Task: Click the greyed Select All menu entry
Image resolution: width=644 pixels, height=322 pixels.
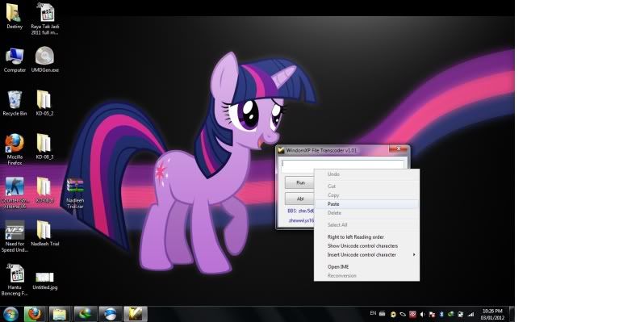Action: pos(366,225)
